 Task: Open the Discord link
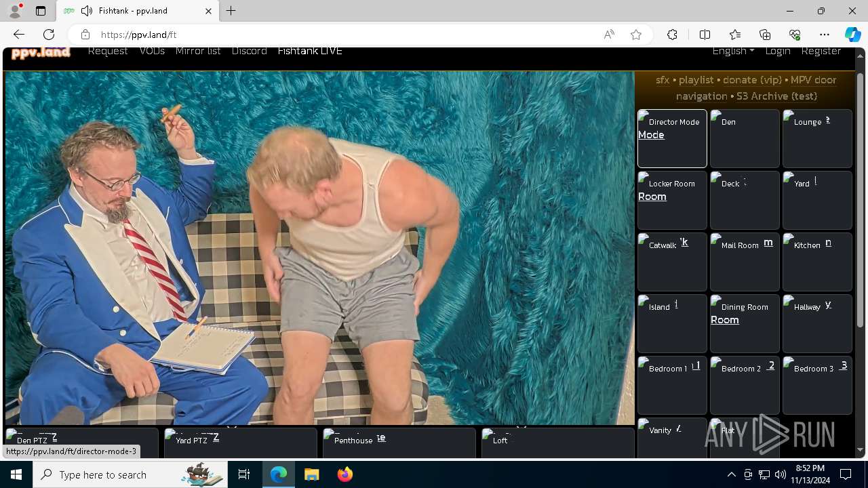(249, 52)
